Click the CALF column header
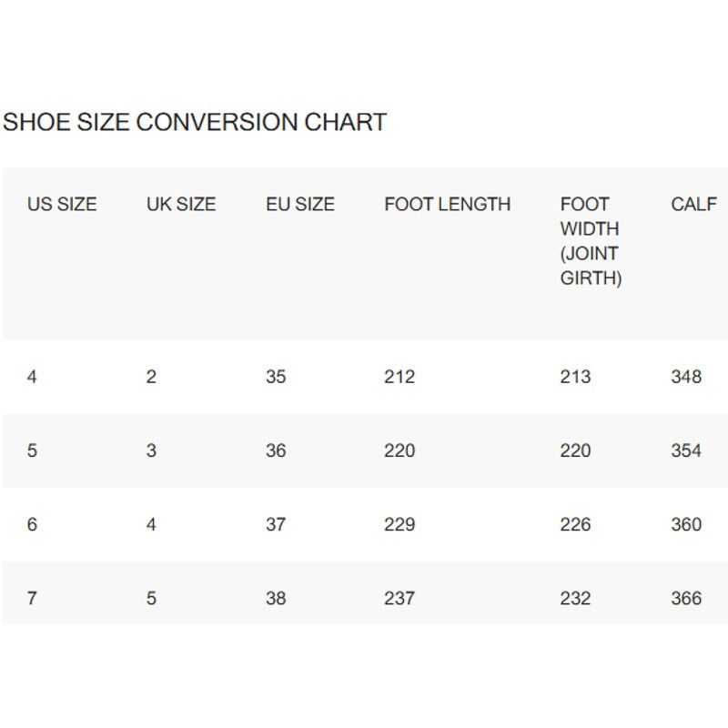Screen dimensions: 728x728 (693, 204)
